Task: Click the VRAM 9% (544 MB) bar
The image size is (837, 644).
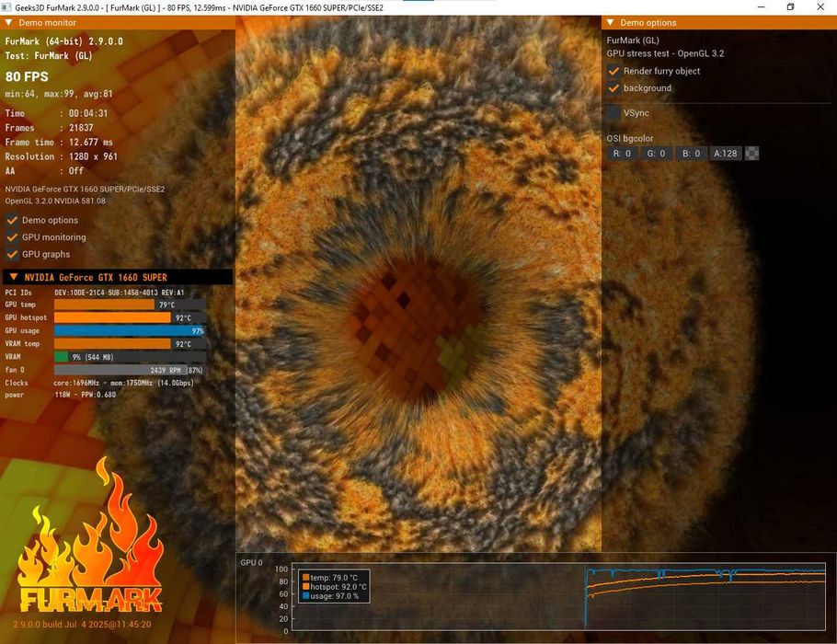Action: (131, 357)
